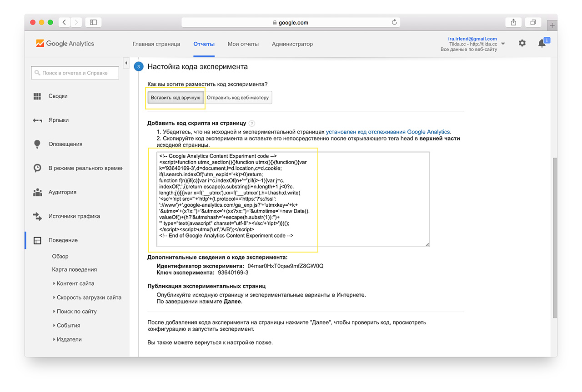Click the Сводки dashboard grid icon
Image resolution: width=582 pixels, height=392 pixels.
pos(37,96)
